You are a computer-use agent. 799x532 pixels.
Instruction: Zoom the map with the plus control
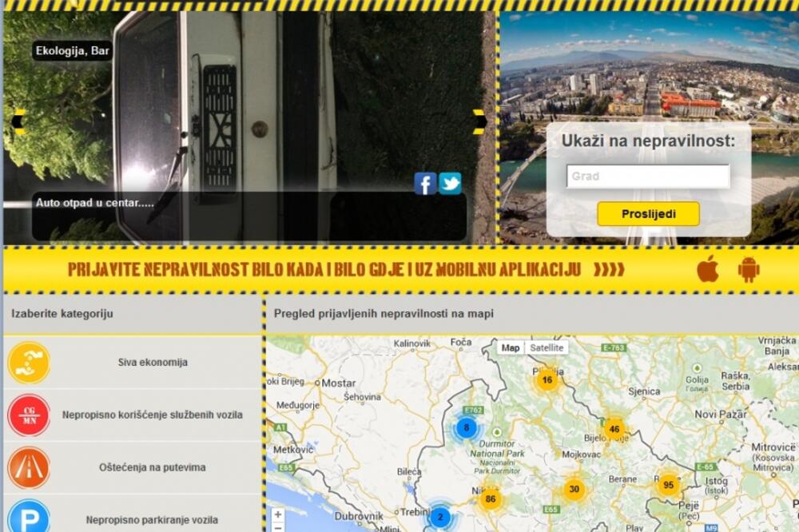coord(278,514)
